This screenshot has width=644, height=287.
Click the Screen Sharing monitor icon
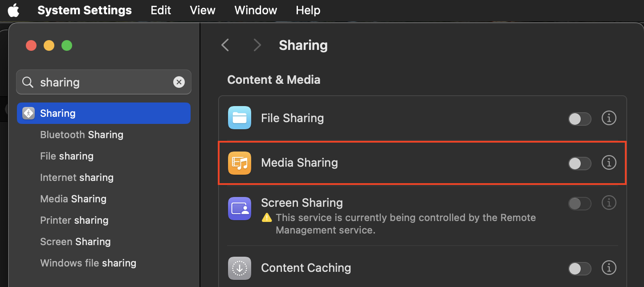[x=240, y=209]
